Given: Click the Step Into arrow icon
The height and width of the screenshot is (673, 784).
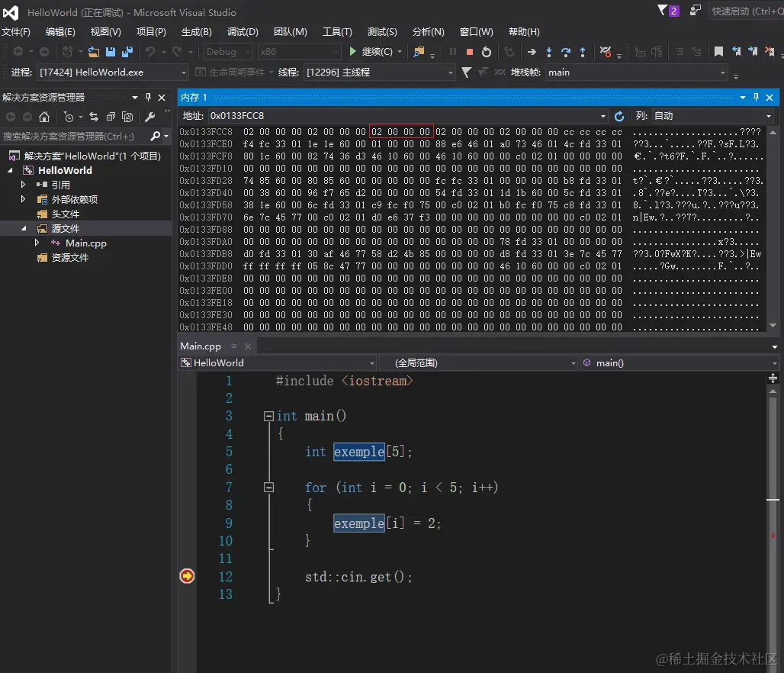Looking at the screenshot, I should coord(549,52).
